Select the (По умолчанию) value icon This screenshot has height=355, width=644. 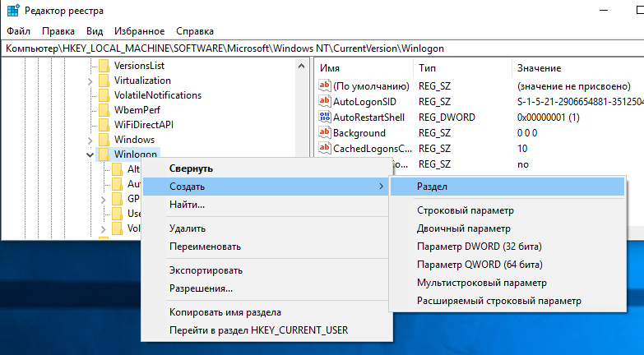pos(324,86)
